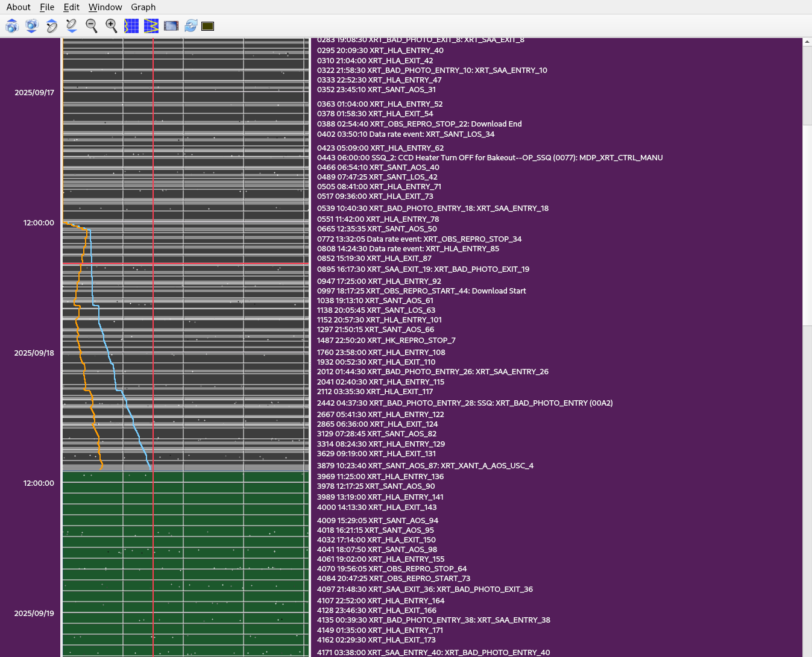
Task: Select the Download Start event at 18:17:25
Action: click(x=421, y=291)
